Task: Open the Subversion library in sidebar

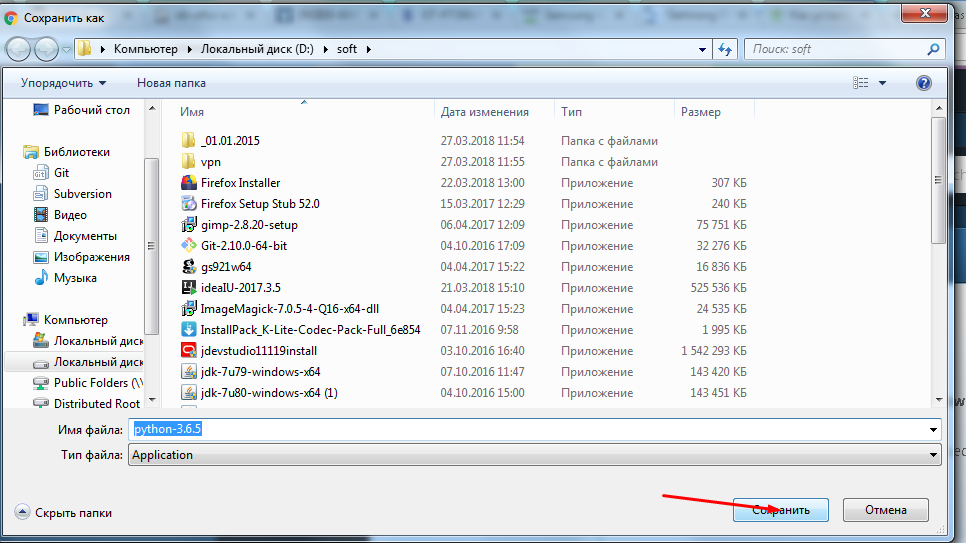Action: click(x=73, y=194)
